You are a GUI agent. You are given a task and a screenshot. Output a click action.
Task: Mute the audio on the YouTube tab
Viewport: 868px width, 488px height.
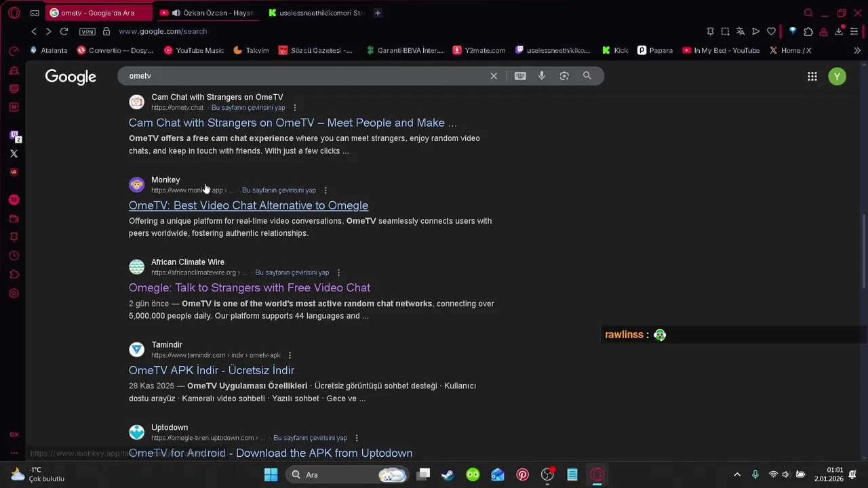(176, 13)
